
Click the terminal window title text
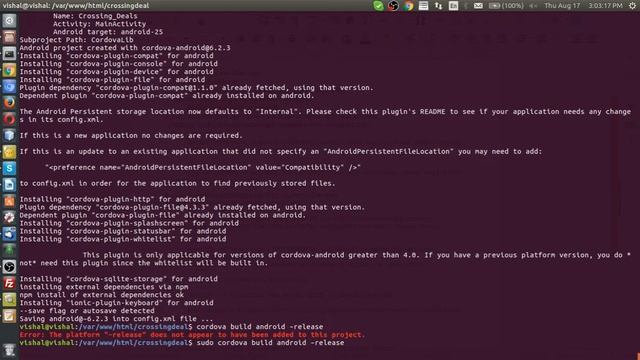(x=76, y=6)
